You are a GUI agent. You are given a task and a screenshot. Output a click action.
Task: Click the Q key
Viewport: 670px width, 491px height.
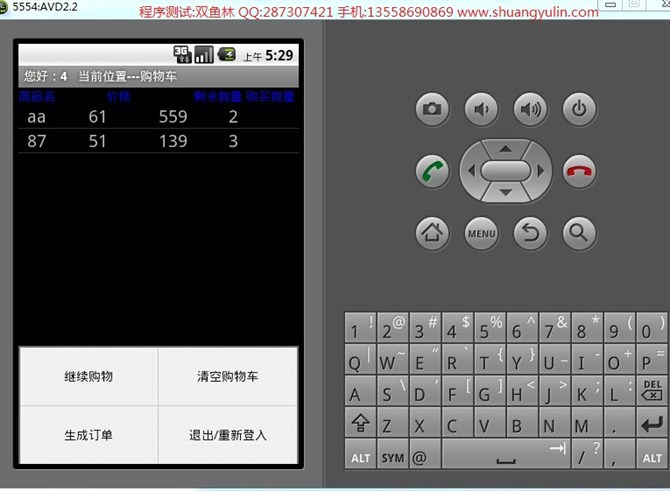pos(361,359)
